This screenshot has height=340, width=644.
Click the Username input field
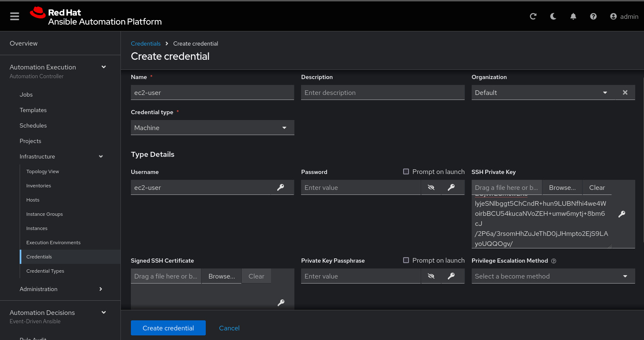pos(201,187)
